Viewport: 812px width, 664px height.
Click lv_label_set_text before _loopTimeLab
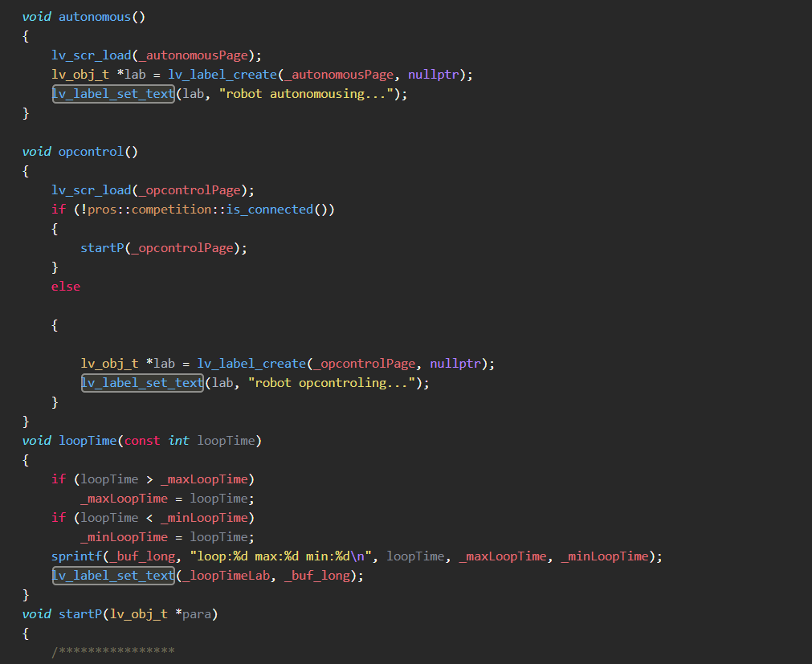click(x=113, y=576)
